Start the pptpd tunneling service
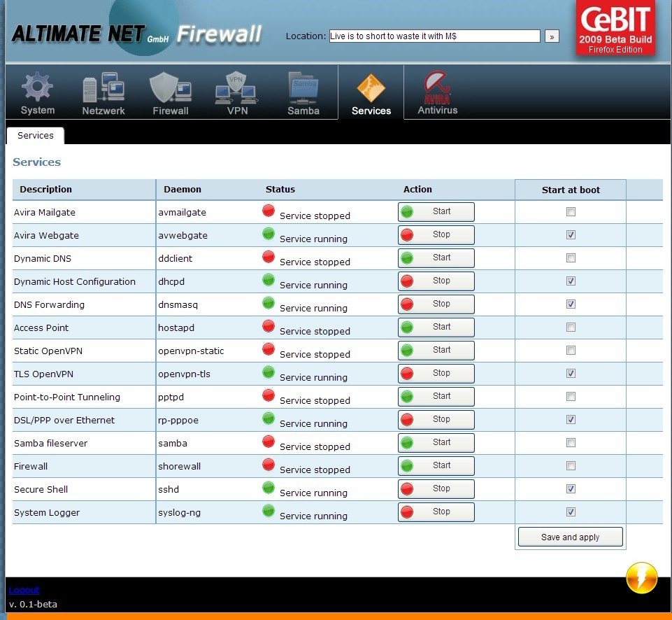The height and width of the screenshot is (620, 672). point(436,397)
